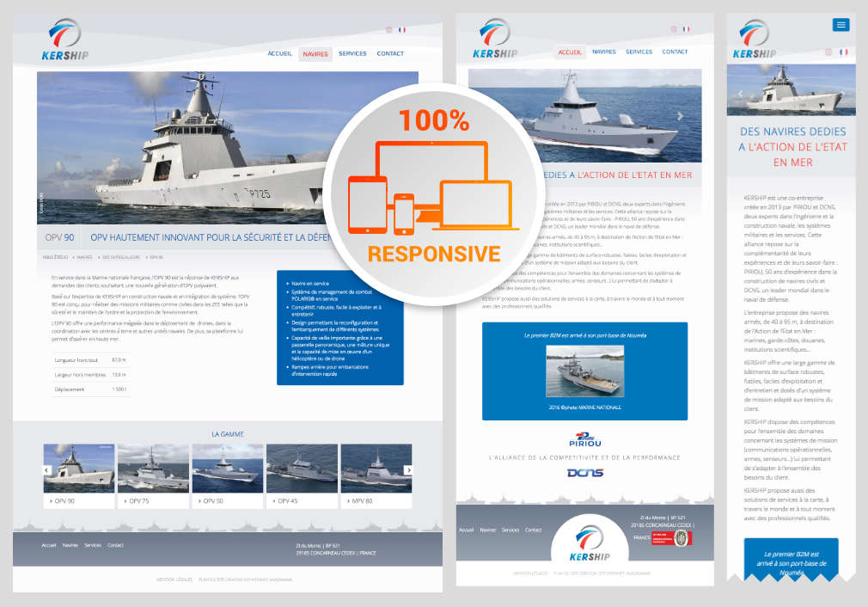The image size is (868, 607).
Task: Advance the tablet view hero slider with its right arrow
Action: tap(681, 116)
